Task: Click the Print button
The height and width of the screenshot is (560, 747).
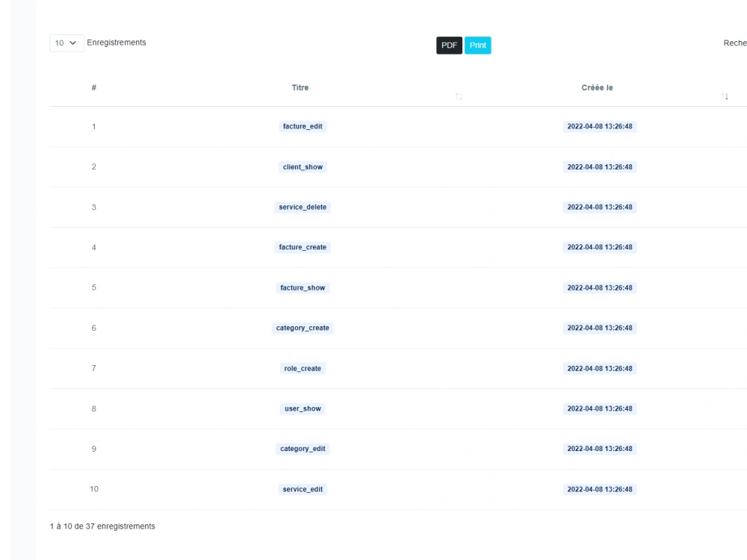Action: pyautogui.click(x=477, y=46)
